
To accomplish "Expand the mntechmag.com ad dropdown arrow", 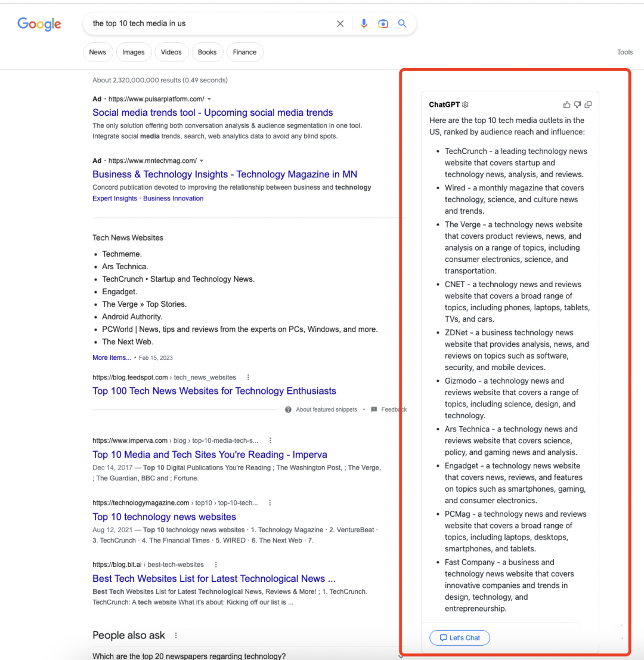I will [x=202, y=161].
